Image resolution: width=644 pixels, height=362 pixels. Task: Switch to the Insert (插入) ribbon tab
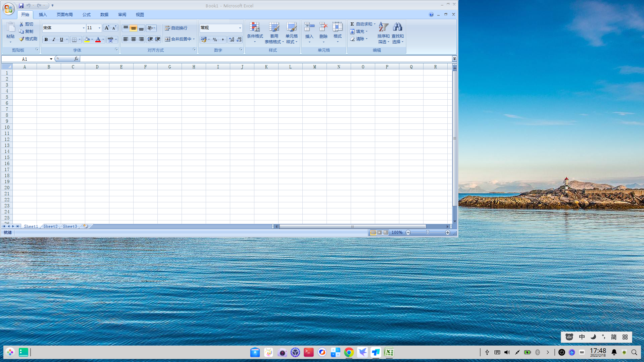pyautogui.click(x=43, y=14)
